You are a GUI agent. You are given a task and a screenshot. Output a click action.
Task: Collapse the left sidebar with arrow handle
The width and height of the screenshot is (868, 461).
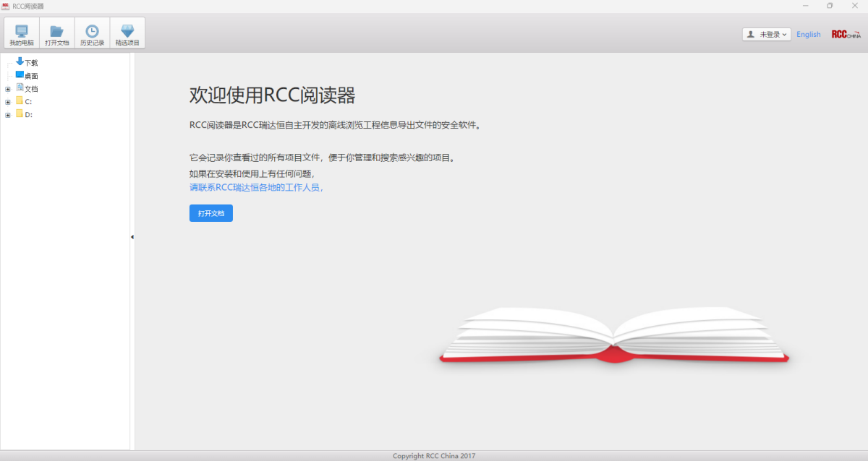132,237
